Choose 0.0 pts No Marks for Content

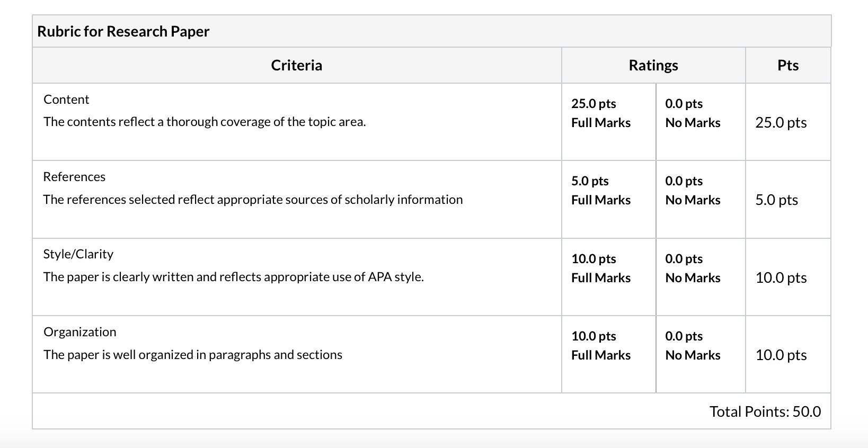pyautogui.click(x=701, y=122)
